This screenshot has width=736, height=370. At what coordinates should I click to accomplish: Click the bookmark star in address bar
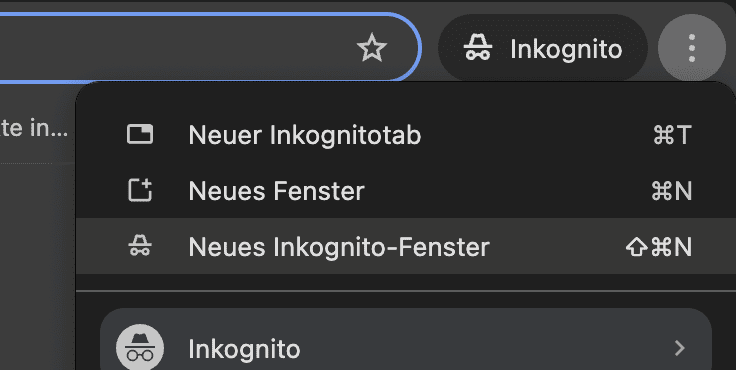point(372,48)
